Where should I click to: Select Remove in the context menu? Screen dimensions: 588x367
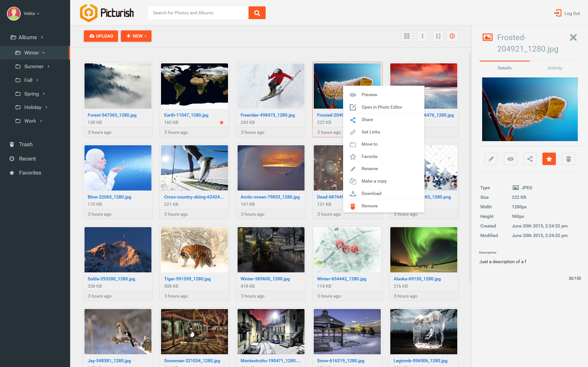tap(384, 206)
